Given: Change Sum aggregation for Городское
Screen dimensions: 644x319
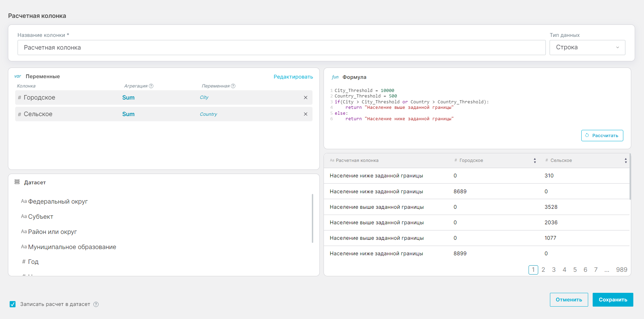Looking at the screenshot, I should tap(128, 97).
